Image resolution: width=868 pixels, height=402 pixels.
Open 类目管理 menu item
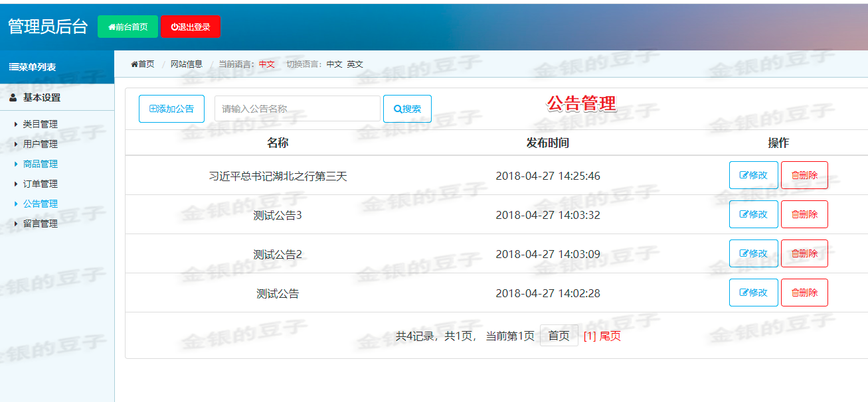[x=41, y=124]
